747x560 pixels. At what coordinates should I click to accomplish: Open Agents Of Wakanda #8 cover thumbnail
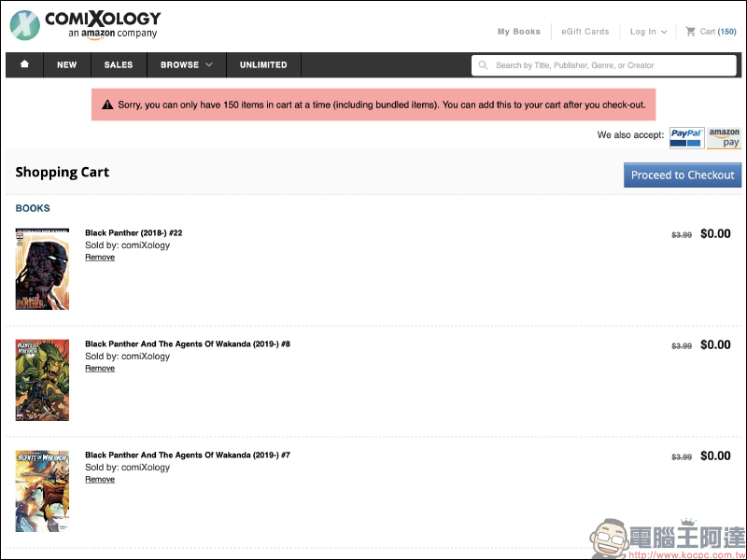pos(42,380)
